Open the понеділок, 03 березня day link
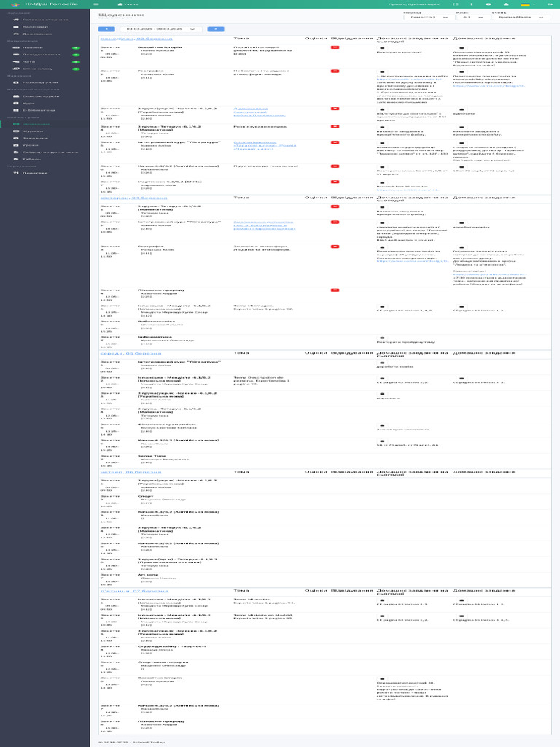The height and width of the screenshot is (747, 560). [x=136, y=39]
